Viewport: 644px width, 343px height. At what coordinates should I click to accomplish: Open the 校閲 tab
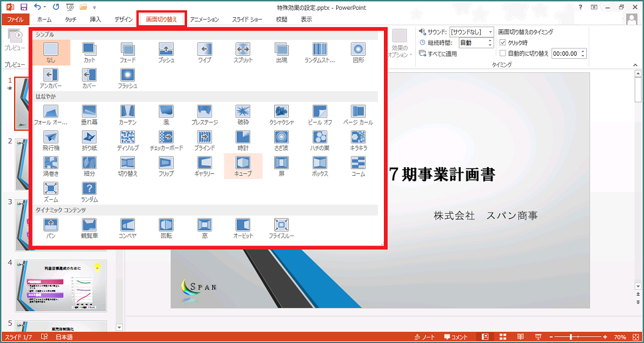click(282, 19)
